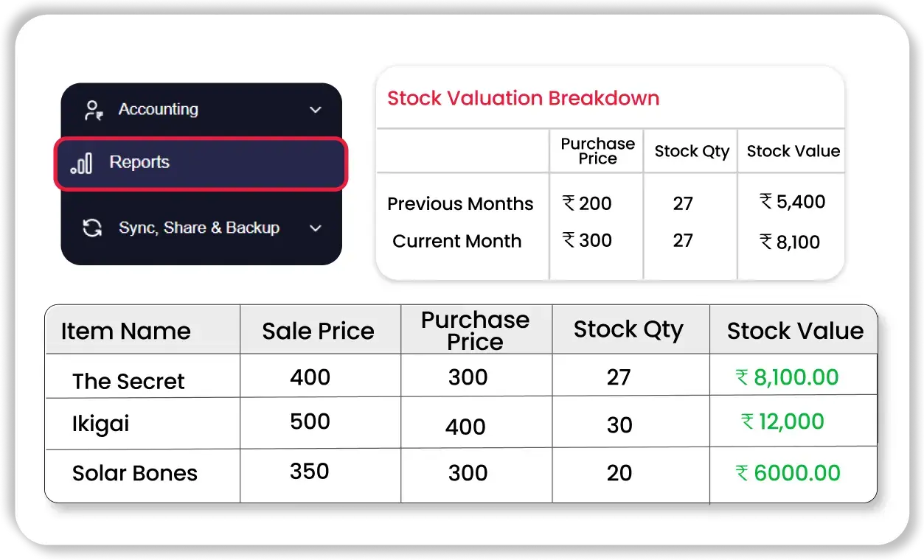The width and height of the screenshot is (924, 560).
Task: Click the Reports bar chart icon
Action: pos(82,163)
